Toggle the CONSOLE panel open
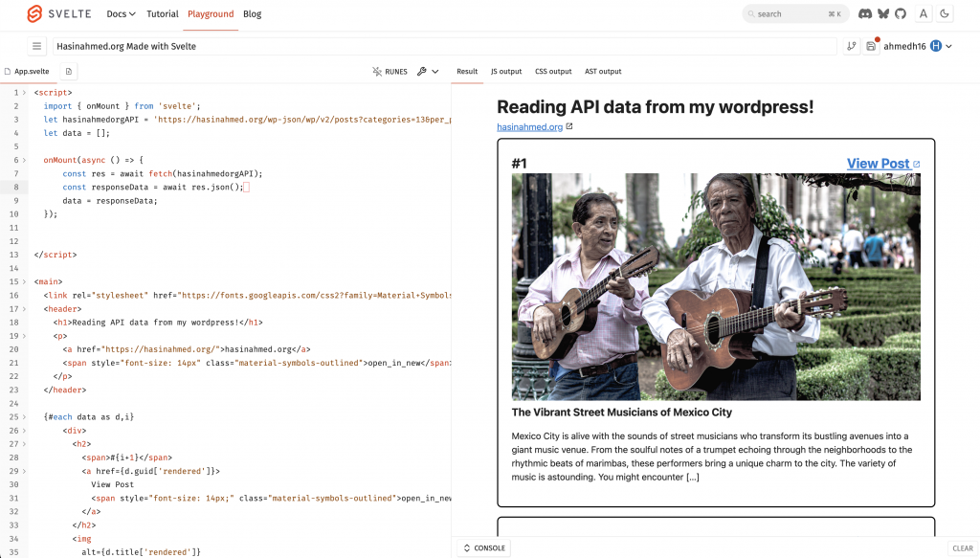This screenshot has width=980, height=558. [483, 548]
